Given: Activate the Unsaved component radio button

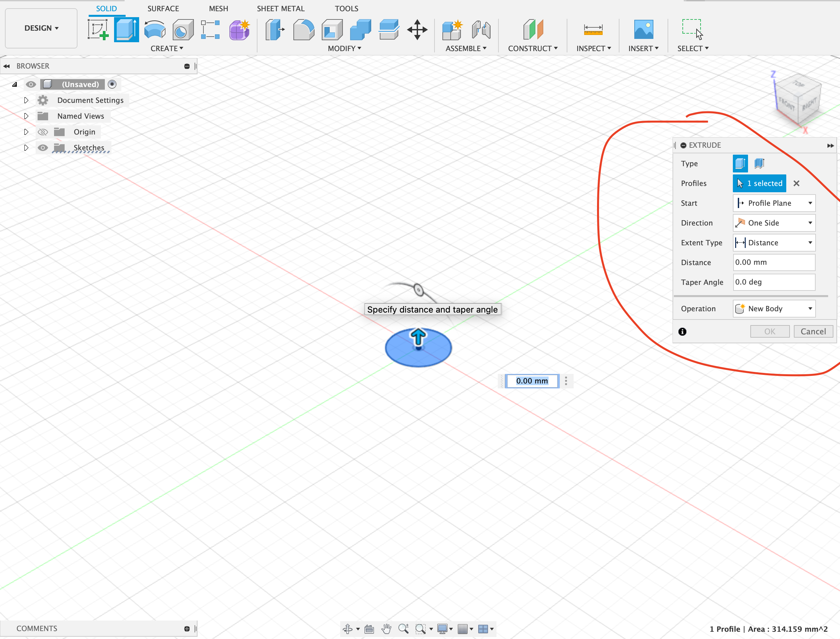Looking at the screenshot, I should (112, 84).
